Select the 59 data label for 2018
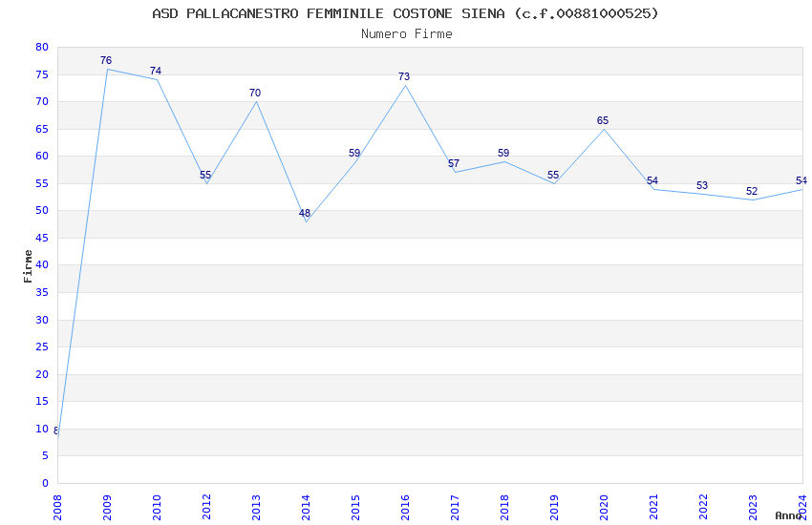Viewport: 812px width, 525px height. tap(503, 153)
